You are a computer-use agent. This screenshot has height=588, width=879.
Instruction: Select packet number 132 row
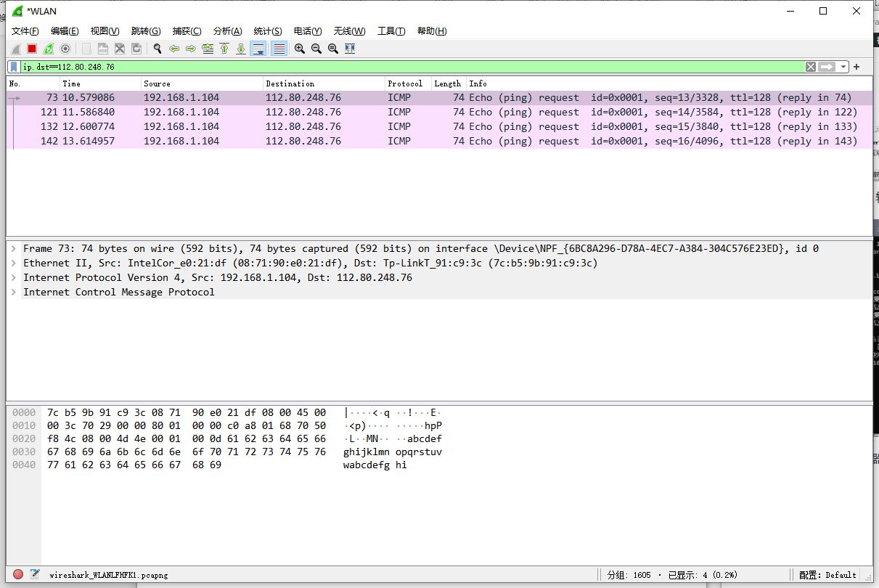coord(439,127)
